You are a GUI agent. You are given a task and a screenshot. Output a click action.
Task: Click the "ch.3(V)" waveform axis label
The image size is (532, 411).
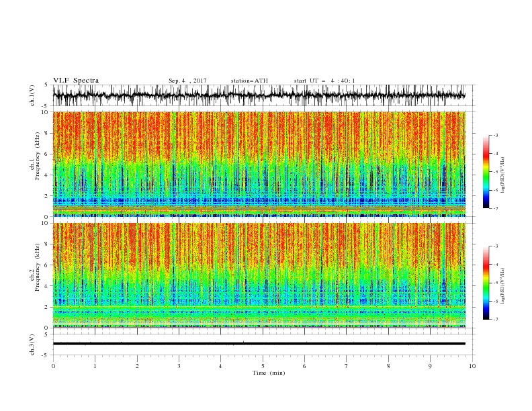coord(32,345)
